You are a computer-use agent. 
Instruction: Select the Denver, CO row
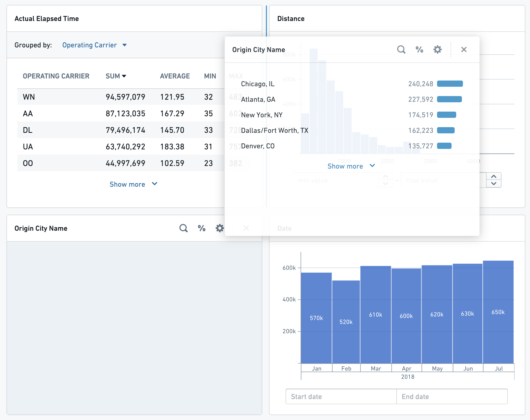pos(352,146)
